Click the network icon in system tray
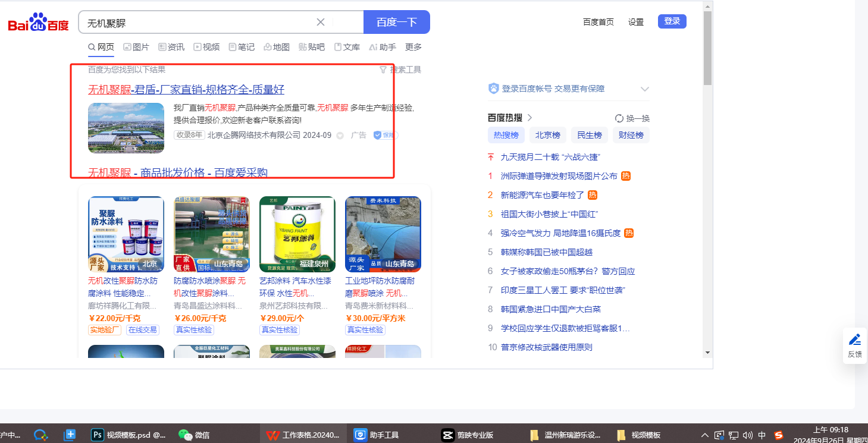This screenshot has width=868, height=443. (x=734, y=435)
